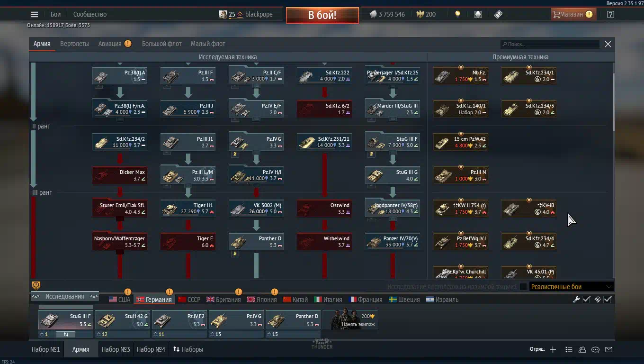Select premium Nb.Fz. vehicle card

(x=461, y=76)
